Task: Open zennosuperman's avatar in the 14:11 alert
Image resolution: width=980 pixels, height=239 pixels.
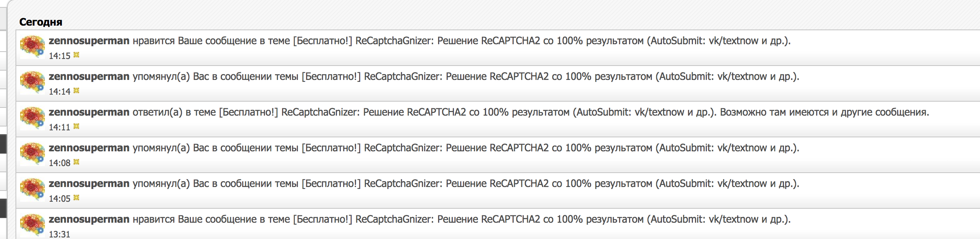Action: click(33, 118)
